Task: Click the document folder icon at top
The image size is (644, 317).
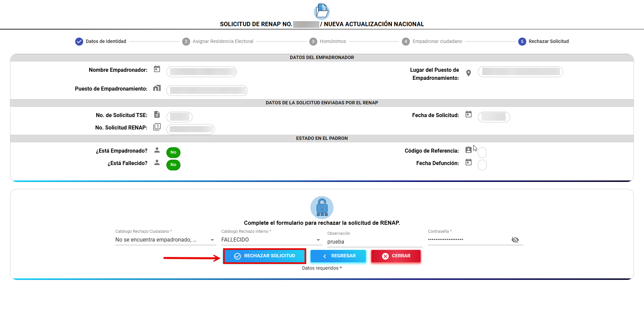Action: (322, 11)
